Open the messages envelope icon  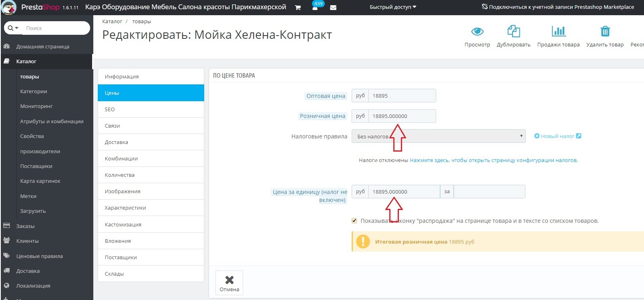point(333,8)
